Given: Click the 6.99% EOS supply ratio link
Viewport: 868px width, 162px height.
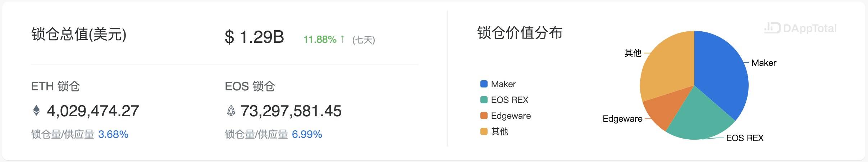Looking at the screenshot, I should click(x=307, y=134).
